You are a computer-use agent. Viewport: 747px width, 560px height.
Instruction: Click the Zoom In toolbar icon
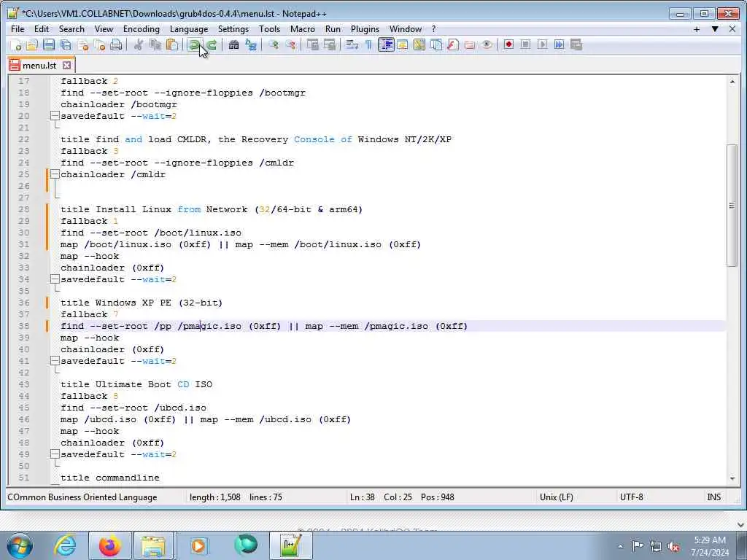(274, 44)
